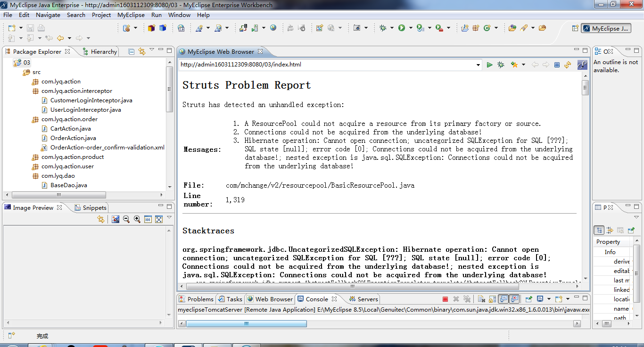Click Collapse All in Package Explorer
The height and width of the screenshot is (347, 644).
tap(132, 51)
